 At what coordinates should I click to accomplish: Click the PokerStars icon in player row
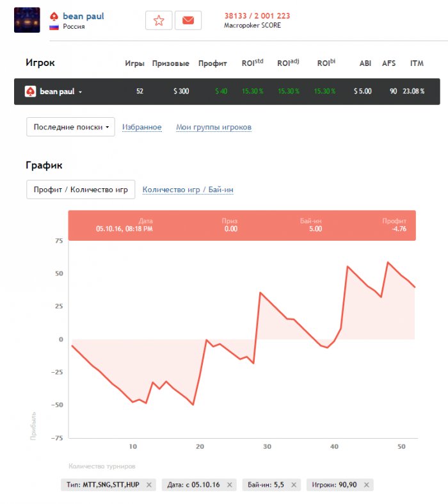(30, 92)
